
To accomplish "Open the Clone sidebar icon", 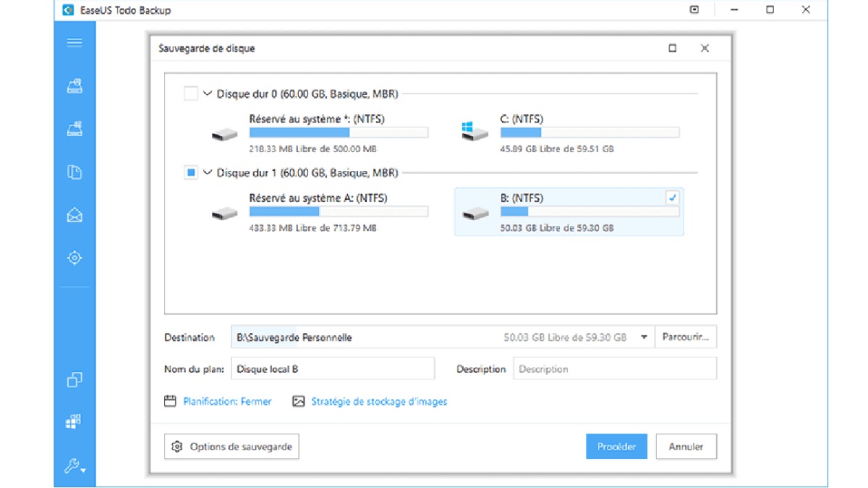I will (75, 379).
